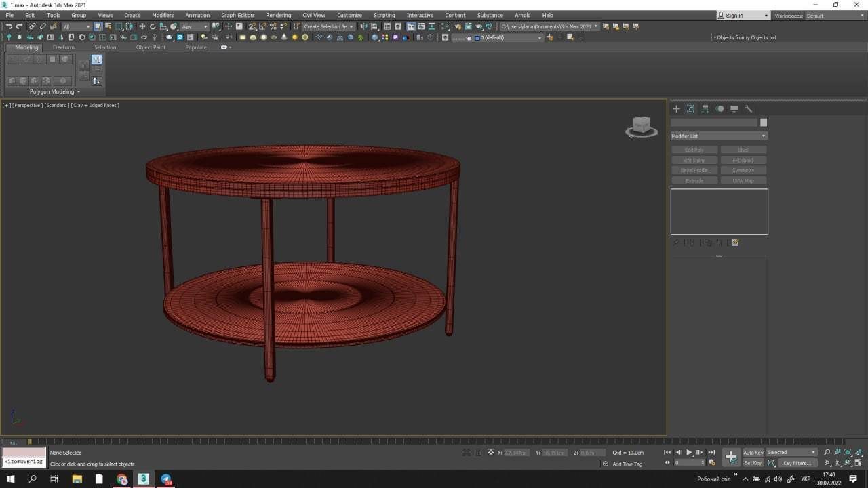Click the Undo arrow in main toolbar

9,26
